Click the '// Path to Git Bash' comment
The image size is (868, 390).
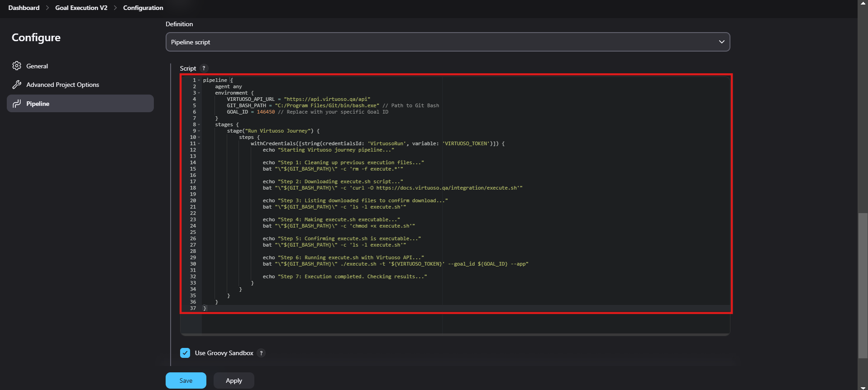(411, 105)
